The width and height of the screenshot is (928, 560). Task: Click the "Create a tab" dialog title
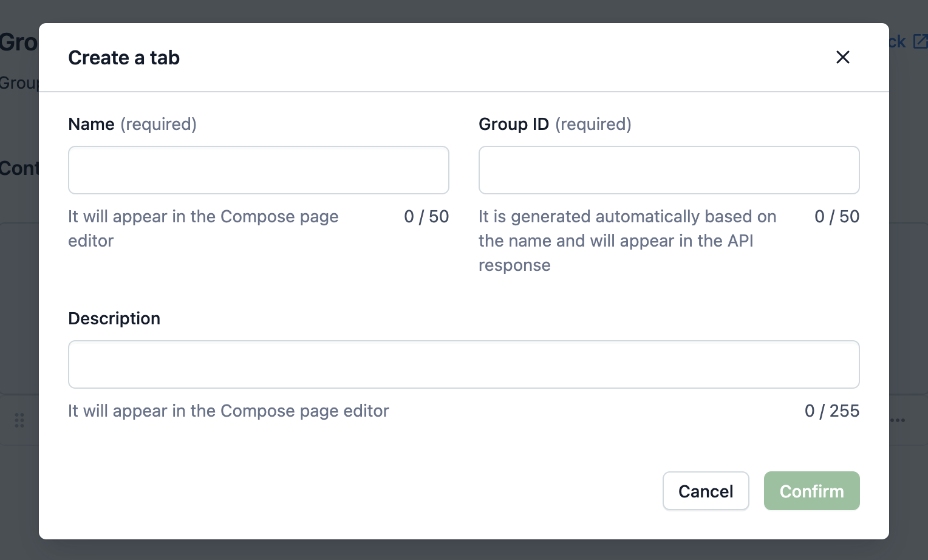click(x=124, y=58)
